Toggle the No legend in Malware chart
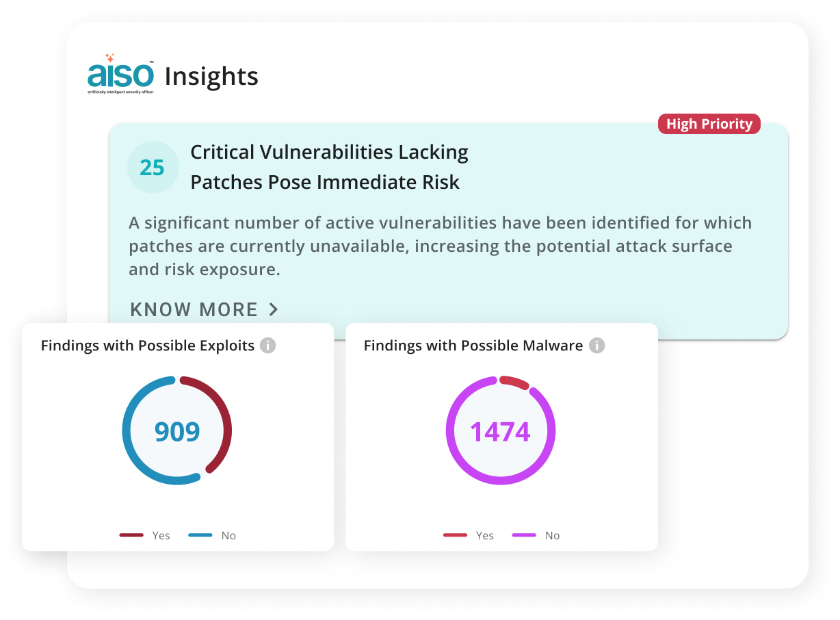The width and height of the screenshot is (840, 620). [536, 535]
